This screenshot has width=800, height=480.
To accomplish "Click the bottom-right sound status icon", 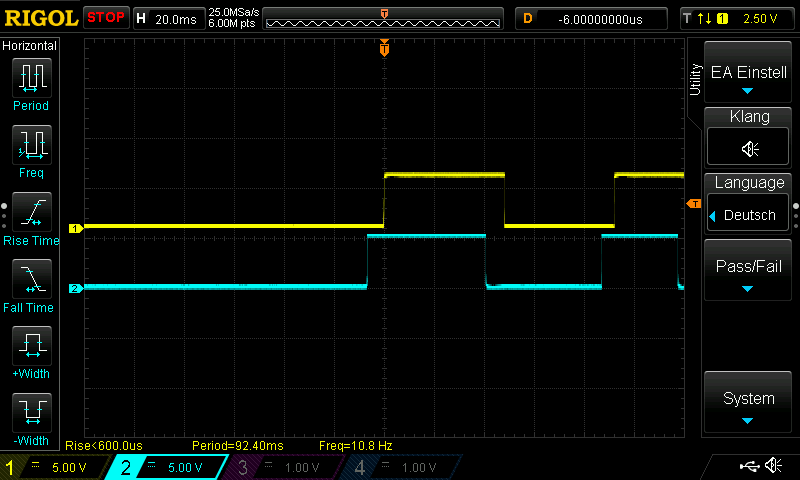I will (773, 465).
